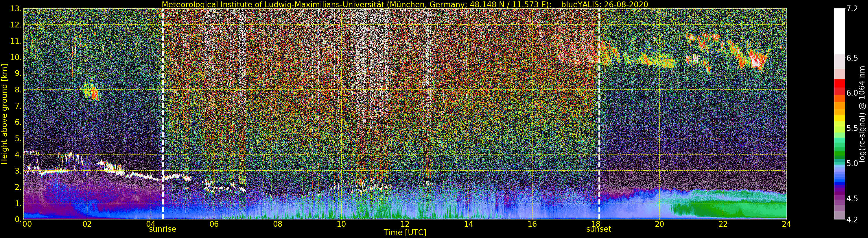
Task: Select the 06 hour tick label
Action: coord(214,224)
